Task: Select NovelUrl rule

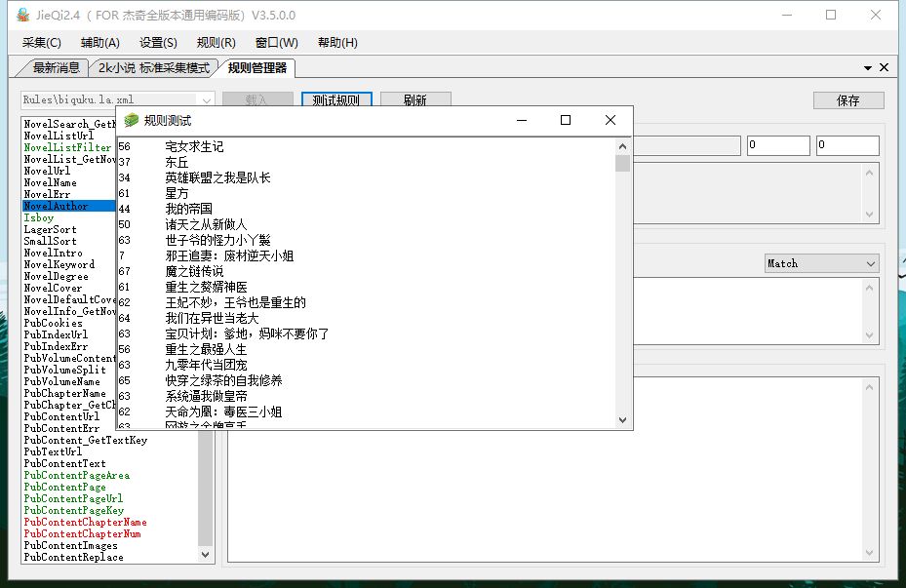Action: (x=47, y=171)
